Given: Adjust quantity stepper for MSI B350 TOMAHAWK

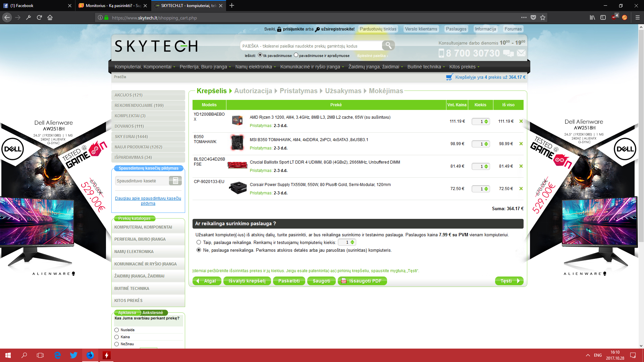Looking at the screenshot, I should click(486, 144).
